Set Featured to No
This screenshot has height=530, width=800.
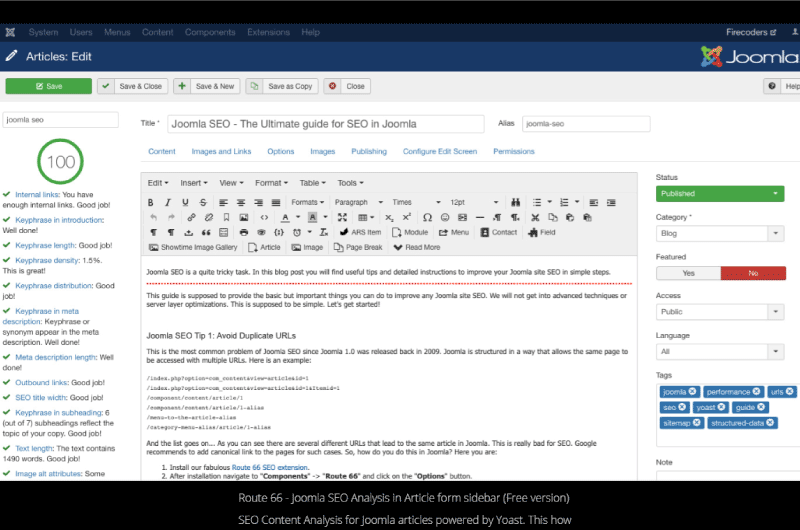point(753,273)
